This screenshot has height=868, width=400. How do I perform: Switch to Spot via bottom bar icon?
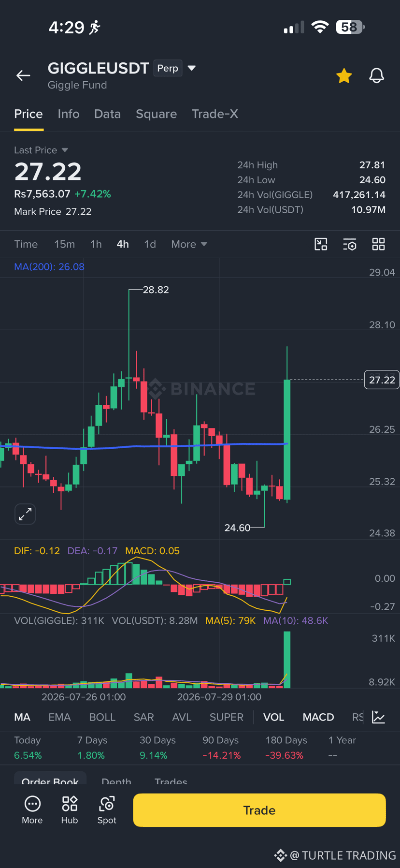(x=107, y=810)
